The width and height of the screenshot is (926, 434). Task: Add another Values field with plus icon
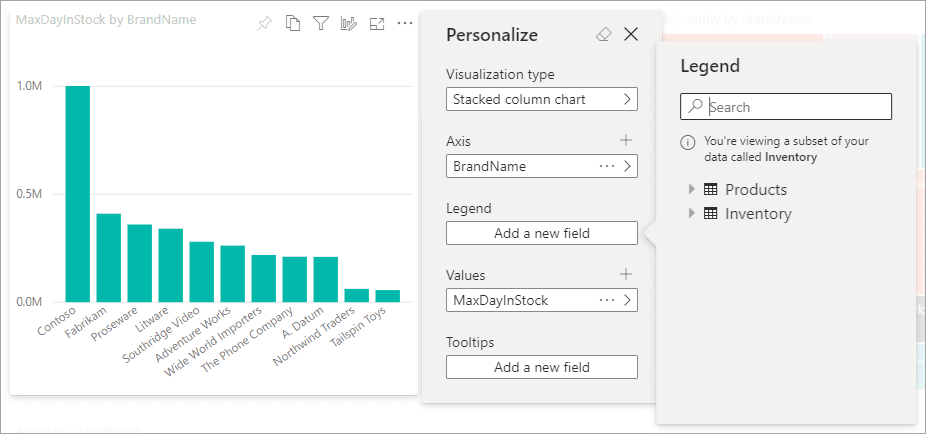tap(626, 273)
